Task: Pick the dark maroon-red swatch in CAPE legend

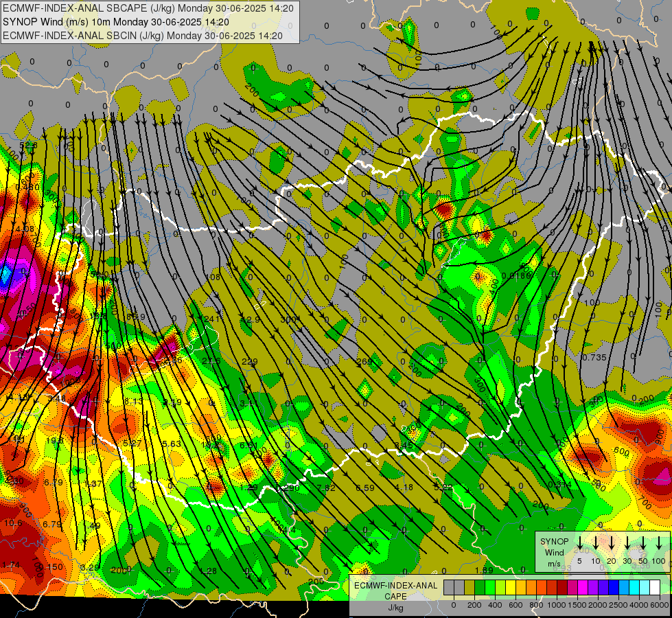Action: pos(562,587)
